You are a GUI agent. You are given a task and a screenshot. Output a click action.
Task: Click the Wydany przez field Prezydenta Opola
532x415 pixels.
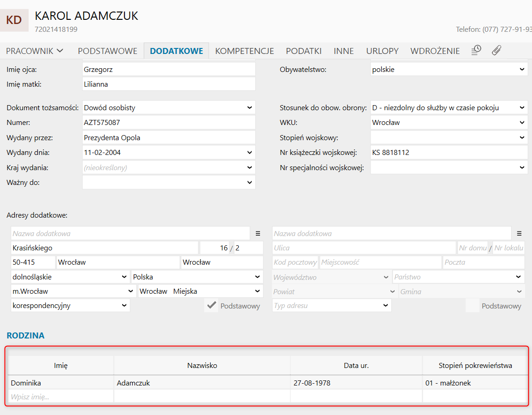(x=169, y=137)
